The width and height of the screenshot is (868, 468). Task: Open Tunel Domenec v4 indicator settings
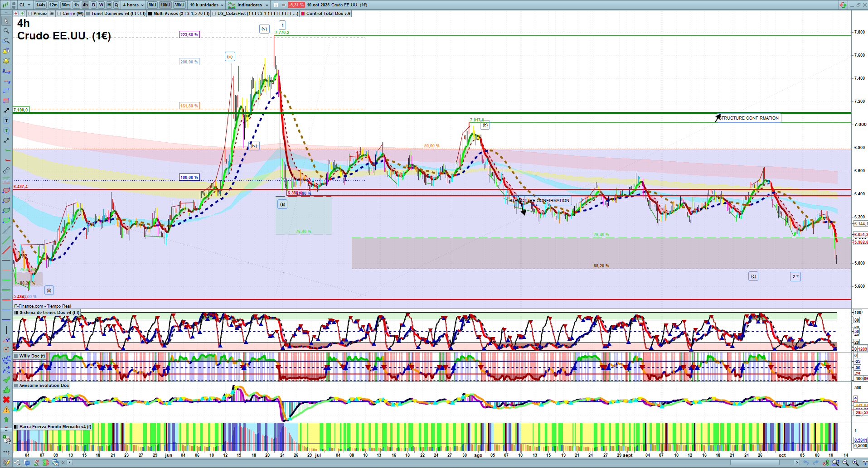click(118, 14)
